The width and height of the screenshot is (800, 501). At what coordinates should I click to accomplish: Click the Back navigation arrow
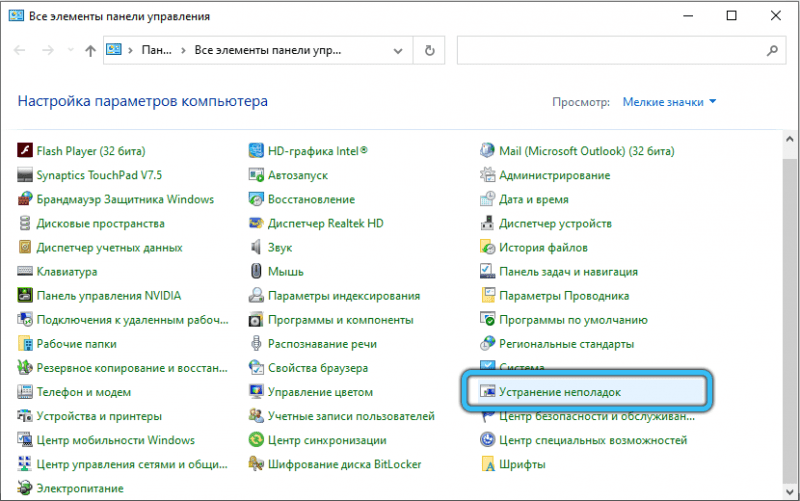[19, 50]
